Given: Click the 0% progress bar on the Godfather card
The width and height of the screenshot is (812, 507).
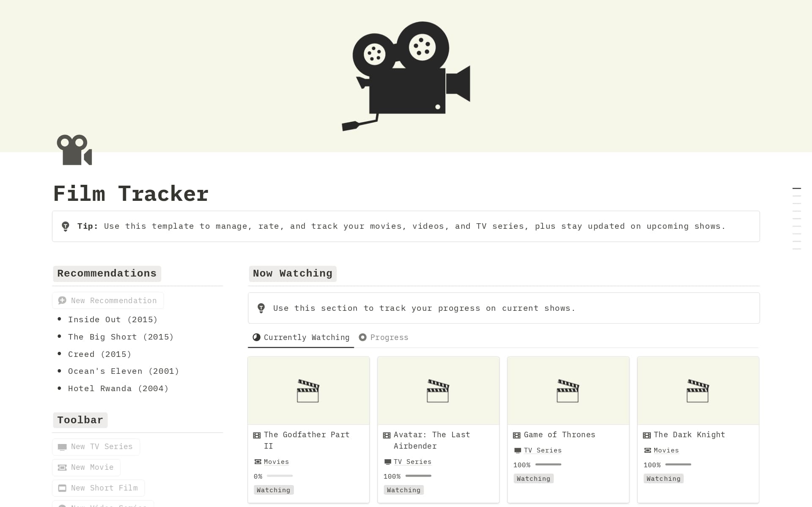Looking at the screenshot, I should pos(280,476).
